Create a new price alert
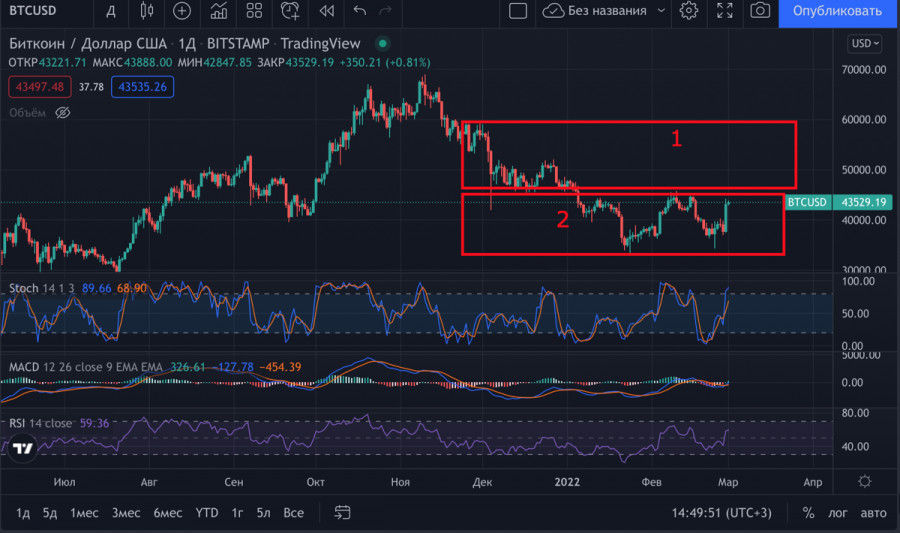900x533 pixels. (290, 11)
